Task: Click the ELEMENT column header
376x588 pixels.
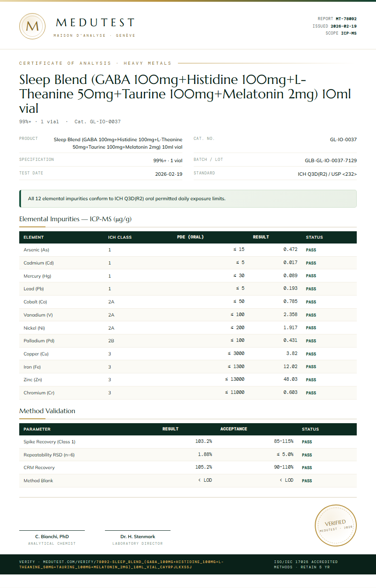Action: 34,237
